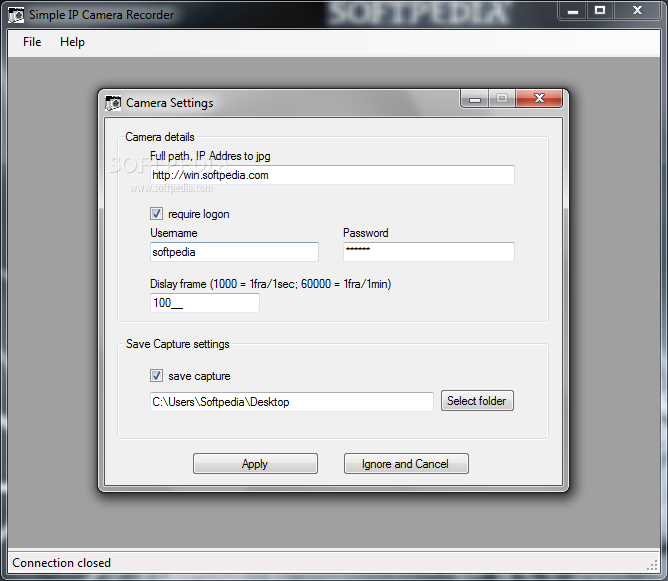This screenshot has width=668, height=581.
Task: Close the Simple IP Camera Recorder window
Action: pos(637,11)
